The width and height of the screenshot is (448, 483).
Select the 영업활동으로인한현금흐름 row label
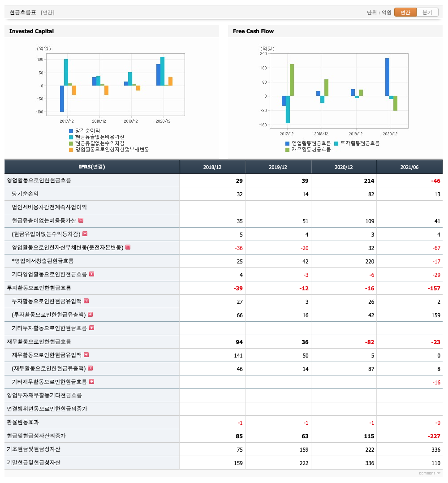pyautogui.click(x=39, y=180)
